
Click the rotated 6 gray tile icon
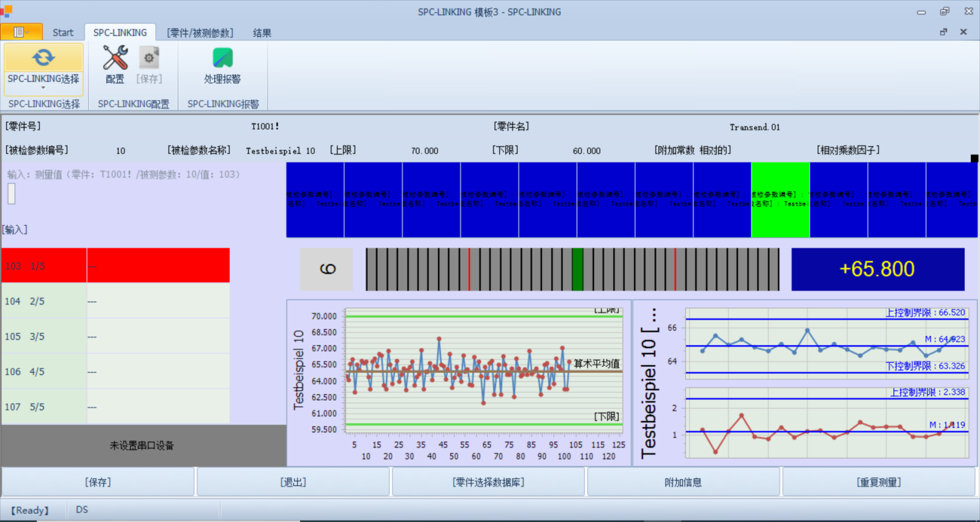[x=327, y=269]
